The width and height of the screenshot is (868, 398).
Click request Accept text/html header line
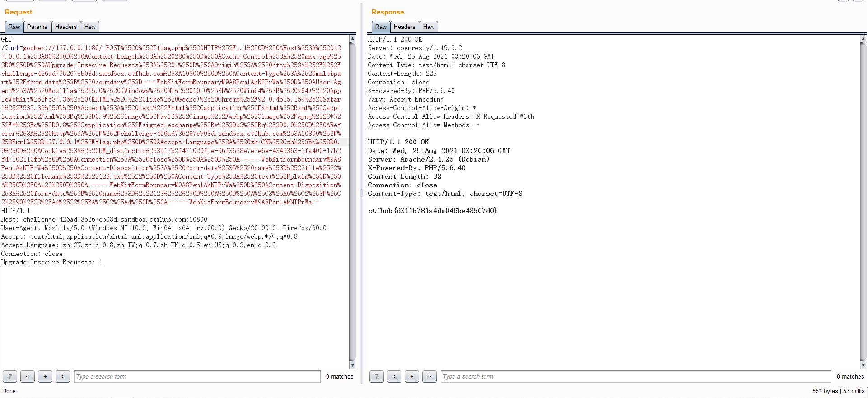(149, 236)
